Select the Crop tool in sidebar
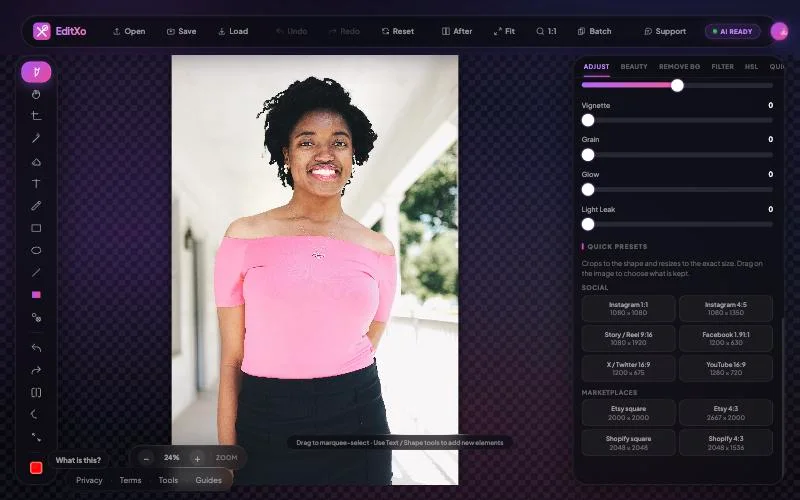This screenshot has width=800, height=500. click(x=36, y=116)
